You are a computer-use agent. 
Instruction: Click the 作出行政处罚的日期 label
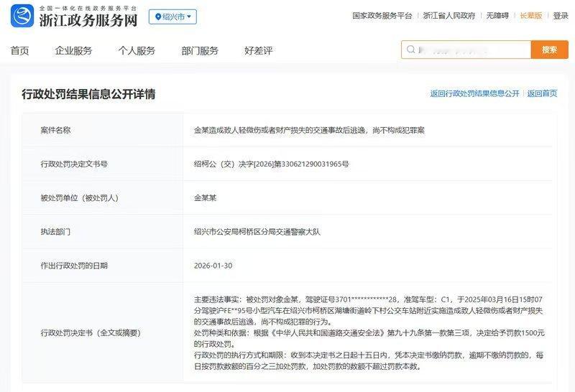pos(74,265)
